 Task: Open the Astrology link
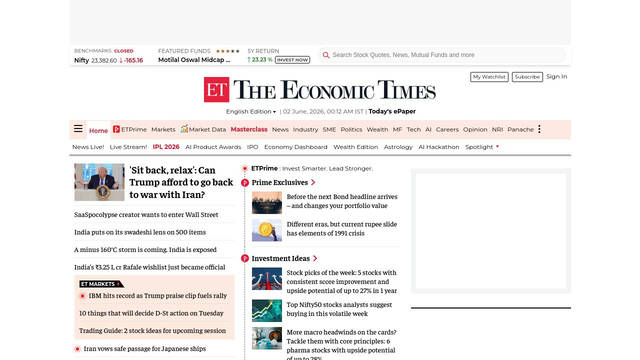tap(398, 147)
